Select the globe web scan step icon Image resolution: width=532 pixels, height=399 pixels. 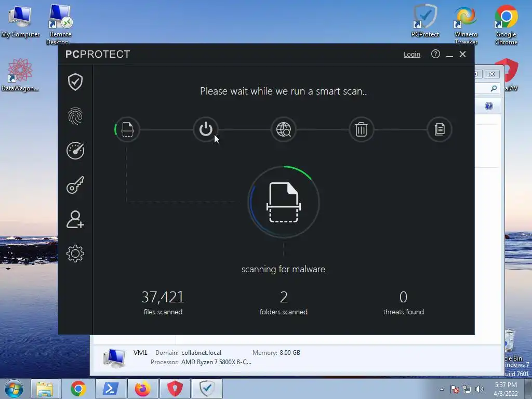[x=284, y=129]
